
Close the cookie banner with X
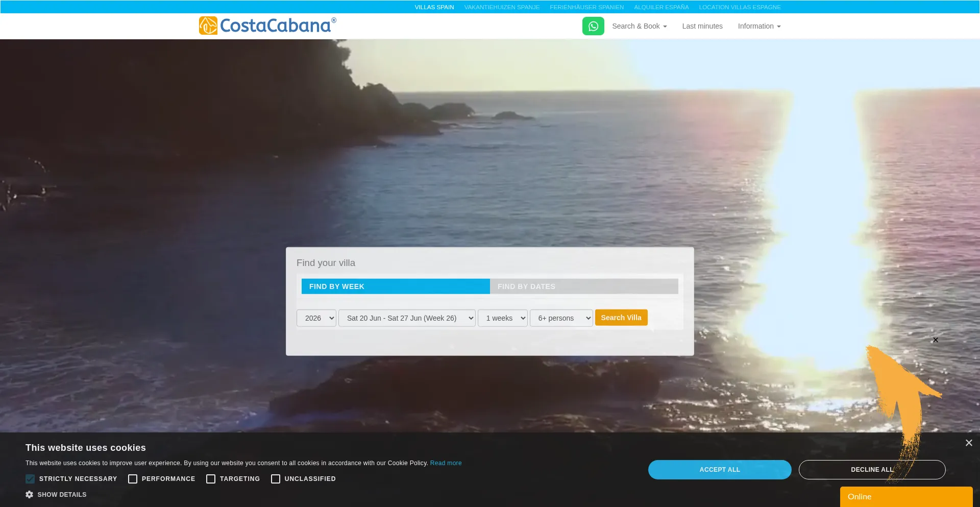[969, 443]
